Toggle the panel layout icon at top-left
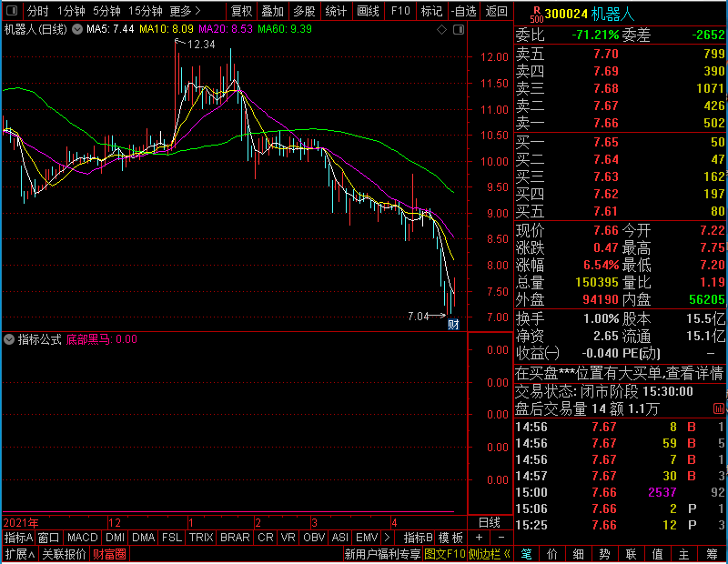Viewport: 728px width, 564px height. (x=12, y=10)
